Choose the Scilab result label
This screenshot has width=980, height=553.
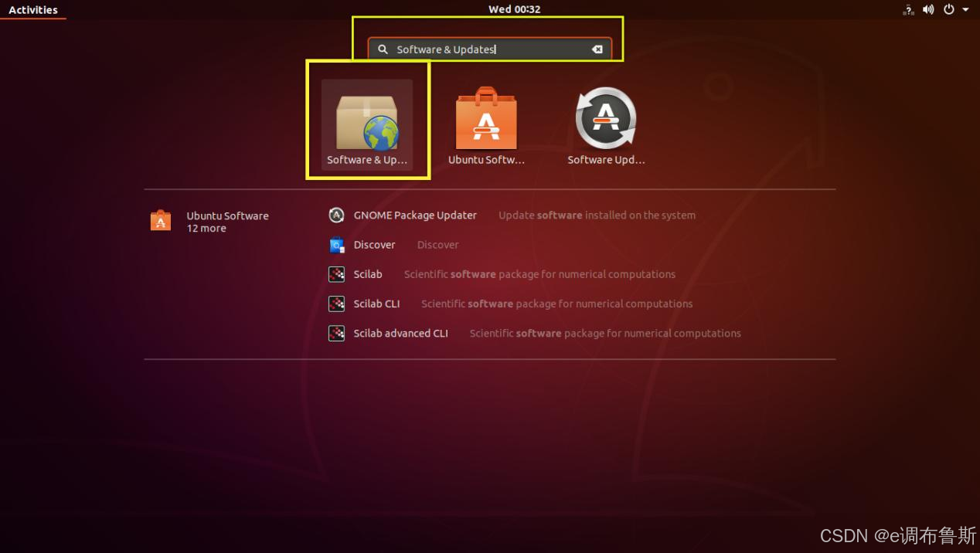coord(368,274)
